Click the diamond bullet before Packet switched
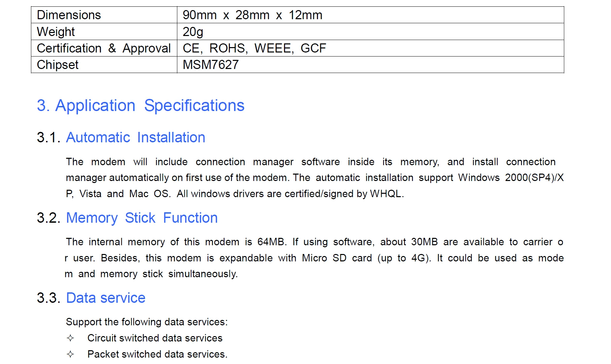The width and height of the screenshot is (611, 364). coord(70,354)
